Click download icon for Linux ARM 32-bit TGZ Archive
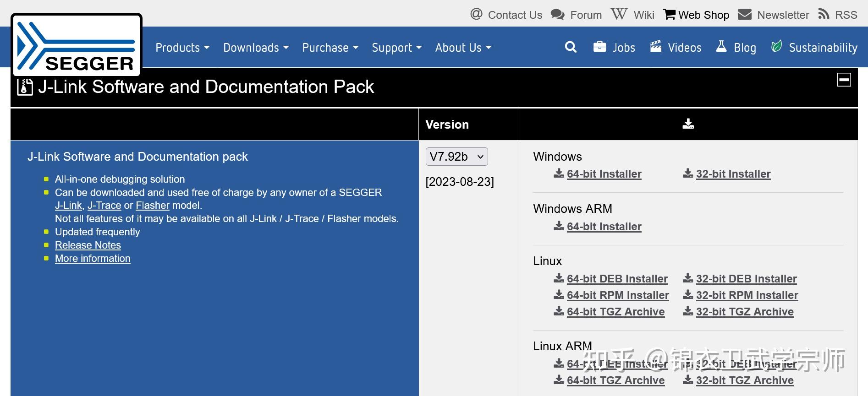The image size is (868, 396). (688, 380)
